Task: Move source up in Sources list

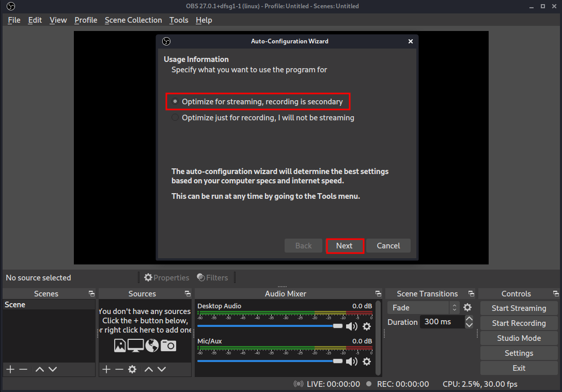Action: pyautogui.click(x=149, y=369)
